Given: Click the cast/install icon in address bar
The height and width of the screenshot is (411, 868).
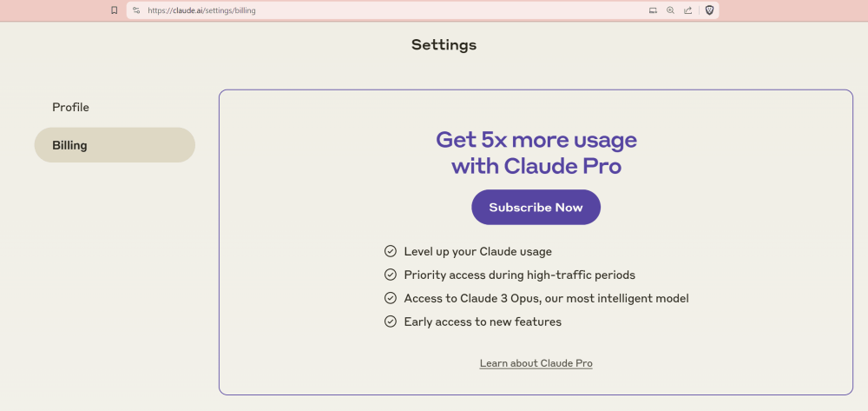Looking at the screenshot, I should point(653,10).
